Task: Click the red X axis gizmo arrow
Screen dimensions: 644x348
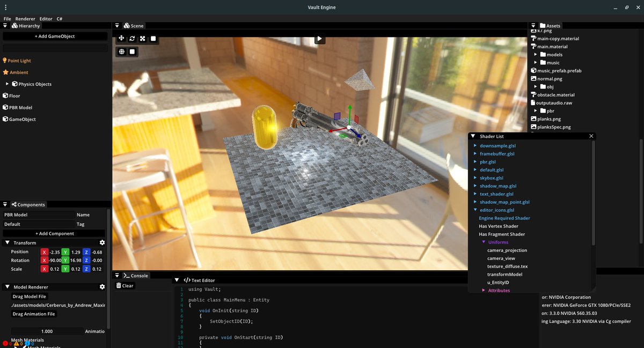Action: 336,130
